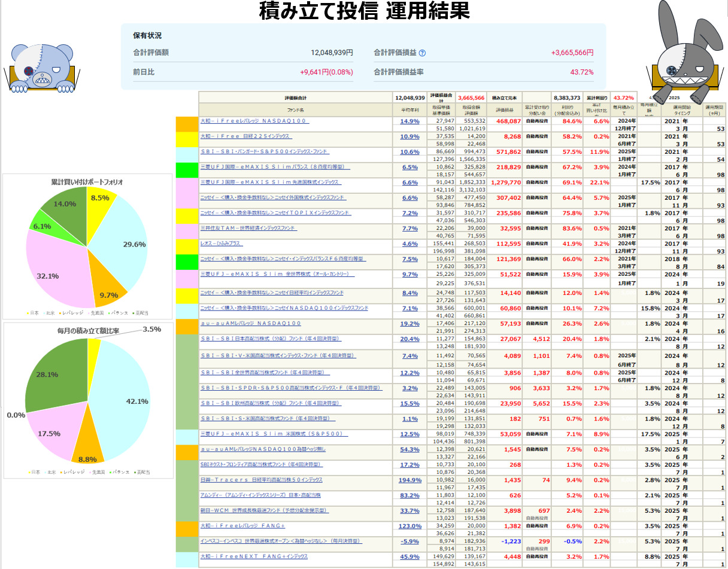Screen dimensions: 728x569
Task: Select the -1,223 loss cell
Action: tap(505, 541)
